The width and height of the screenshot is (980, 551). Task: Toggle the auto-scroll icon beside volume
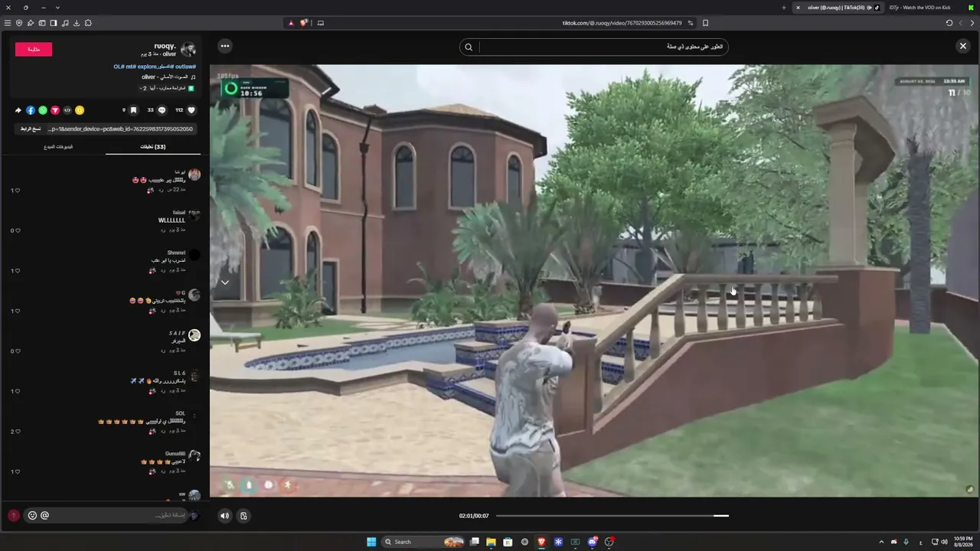click(243, 516)
